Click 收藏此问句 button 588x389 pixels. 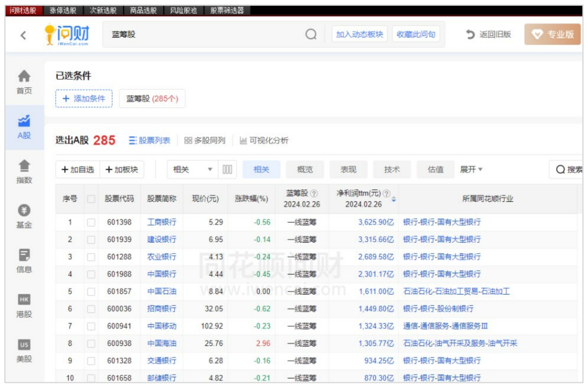[x=416, y=35]
